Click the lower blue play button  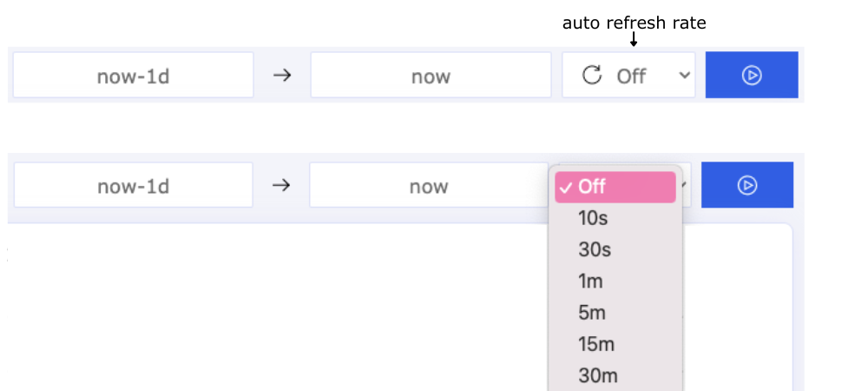tap(747, 185)
